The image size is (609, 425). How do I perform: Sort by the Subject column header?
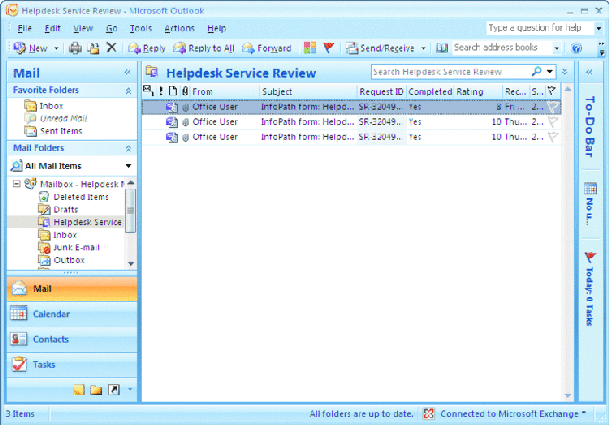[x=308, y=92]
